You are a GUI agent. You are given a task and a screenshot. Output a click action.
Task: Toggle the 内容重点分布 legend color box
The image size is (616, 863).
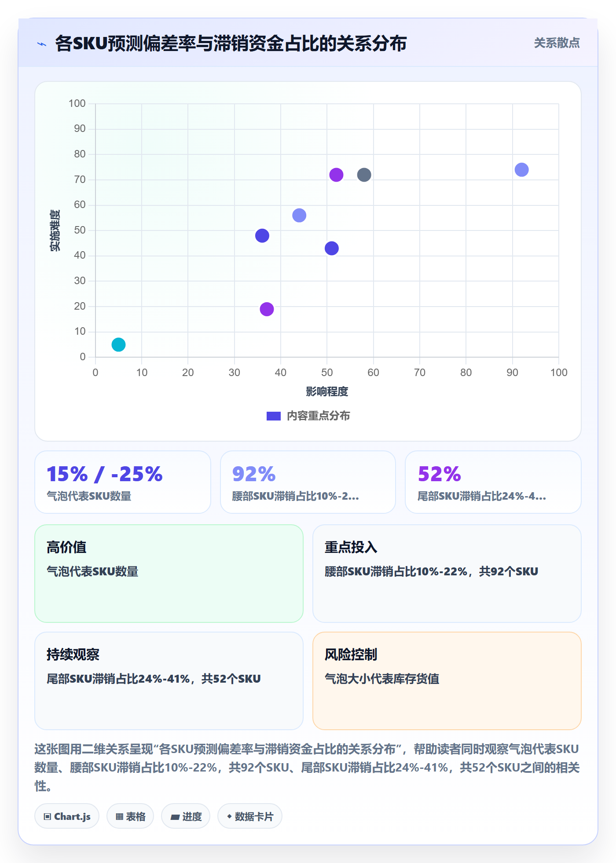(x=274, y=416)
